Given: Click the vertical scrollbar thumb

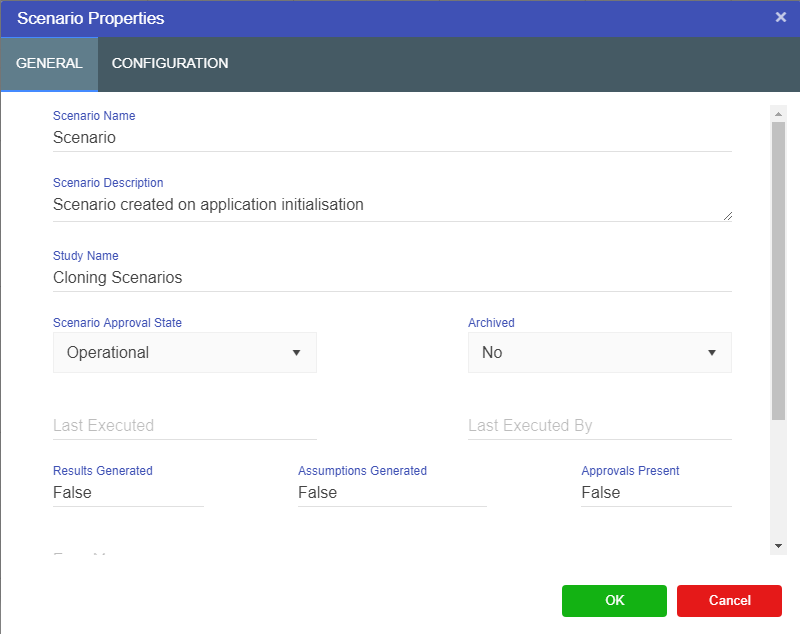Looking at the screenshot, I should (x=778, y=270).
